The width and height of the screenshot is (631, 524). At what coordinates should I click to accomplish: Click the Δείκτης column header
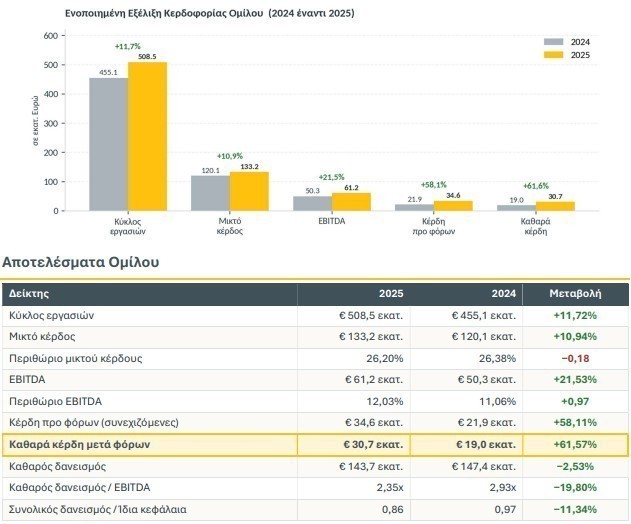pos(29,295)
